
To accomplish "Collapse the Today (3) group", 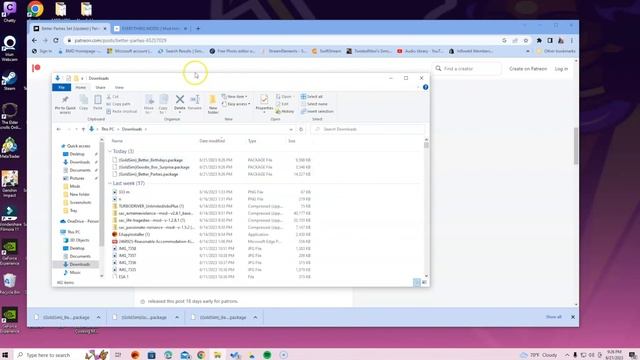I will click(x=110, y=151).
